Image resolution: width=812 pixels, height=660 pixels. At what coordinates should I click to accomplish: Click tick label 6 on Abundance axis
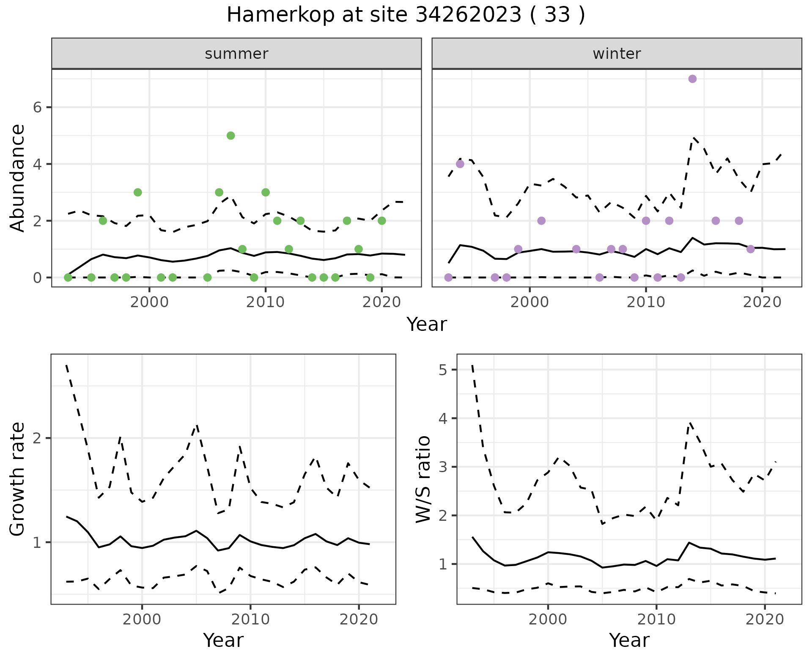(x=37, y=107)
